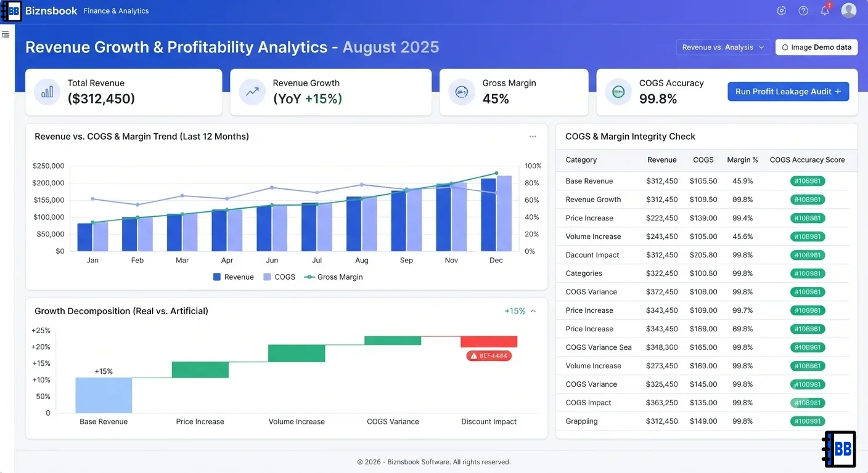Click the Image Demo data button
This screenshot has height=473, width=868.
tap(816, 47)
